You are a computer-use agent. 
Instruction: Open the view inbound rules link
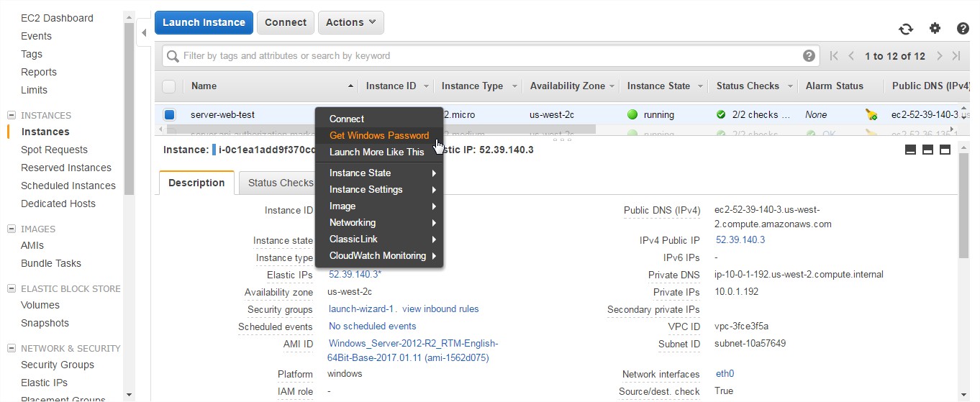tap(440, 309)
